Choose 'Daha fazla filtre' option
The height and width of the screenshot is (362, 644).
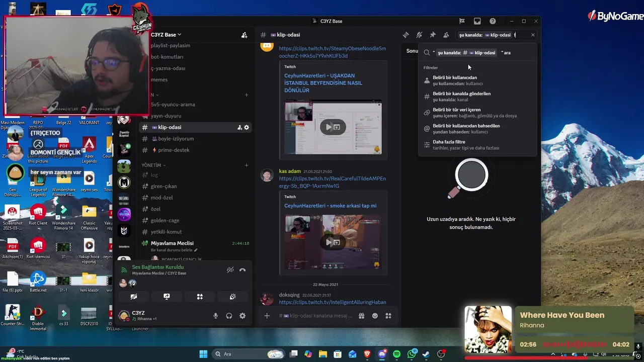[477, 145]
